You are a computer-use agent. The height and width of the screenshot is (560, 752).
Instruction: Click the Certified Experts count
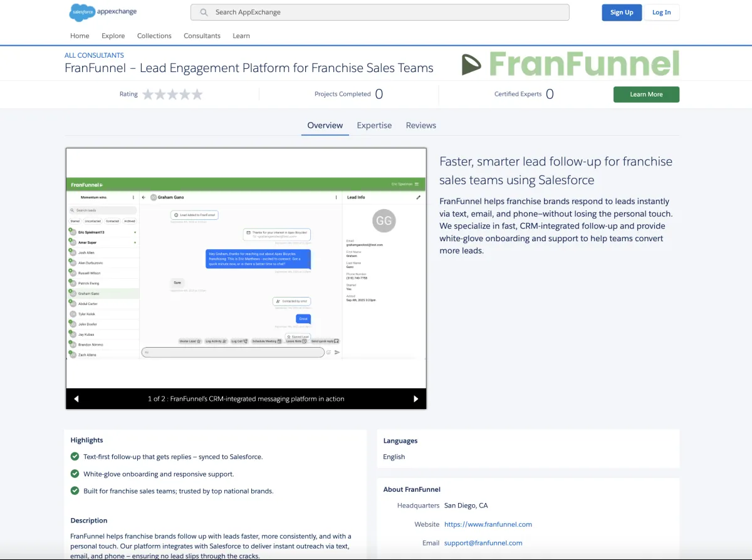click(x=550, y=94)
